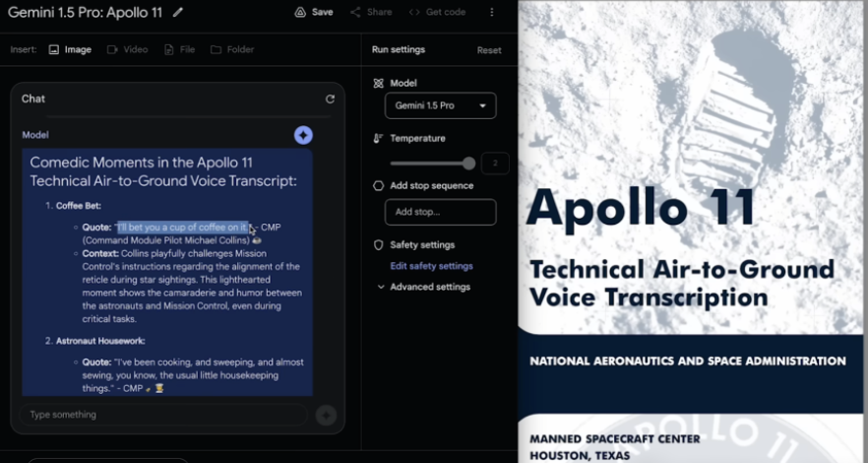The width and height of the screenshot is (868, 463).
Task: Insert a Folder
Action: (x=232, y=50)
